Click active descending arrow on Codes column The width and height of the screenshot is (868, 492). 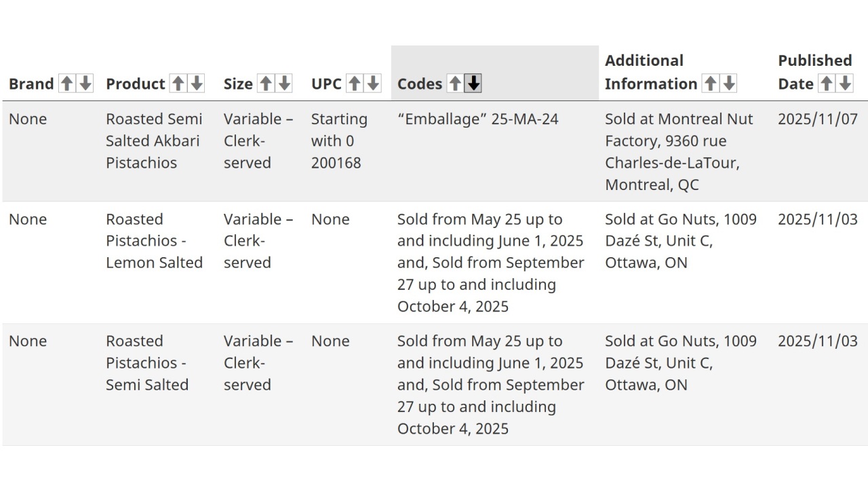(x=474, y=83)
